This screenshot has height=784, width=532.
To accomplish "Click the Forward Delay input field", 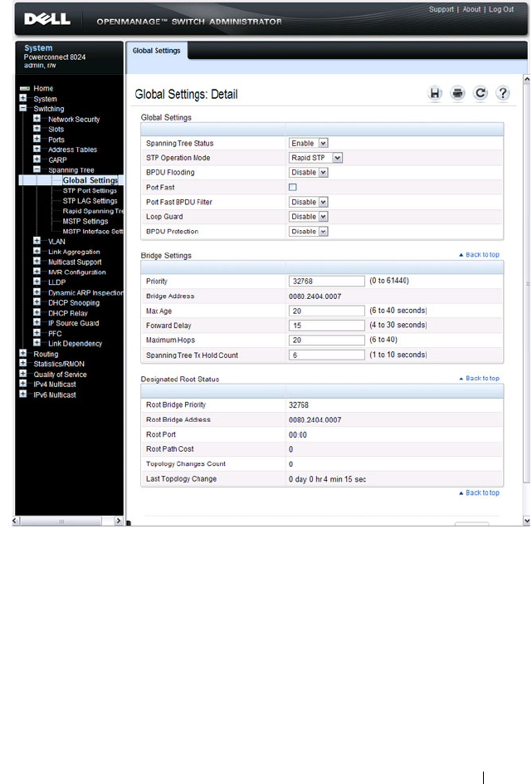I will (x=327, y=325).
